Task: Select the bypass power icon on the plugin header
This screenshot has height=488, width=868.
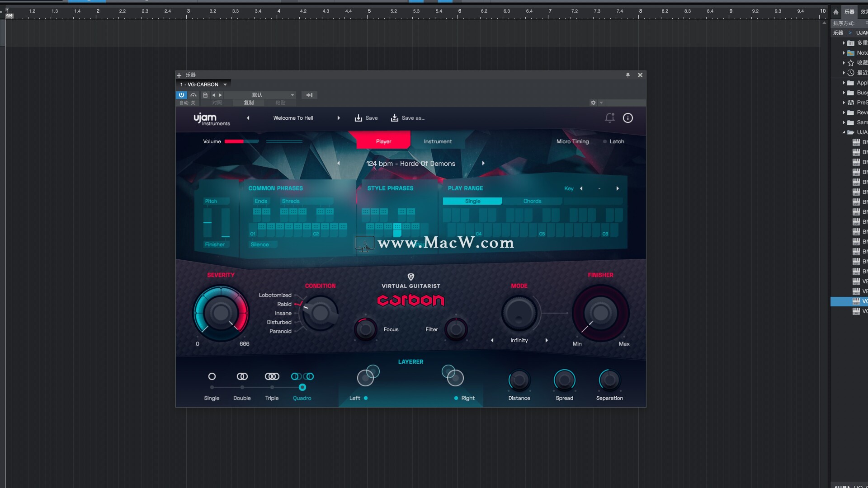Action: click(181, 95)
